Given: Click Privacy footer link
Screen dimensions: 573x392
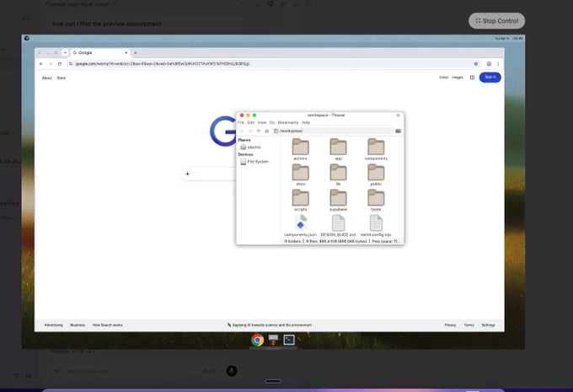Looking at the screenshot, I should click(450, 325).
